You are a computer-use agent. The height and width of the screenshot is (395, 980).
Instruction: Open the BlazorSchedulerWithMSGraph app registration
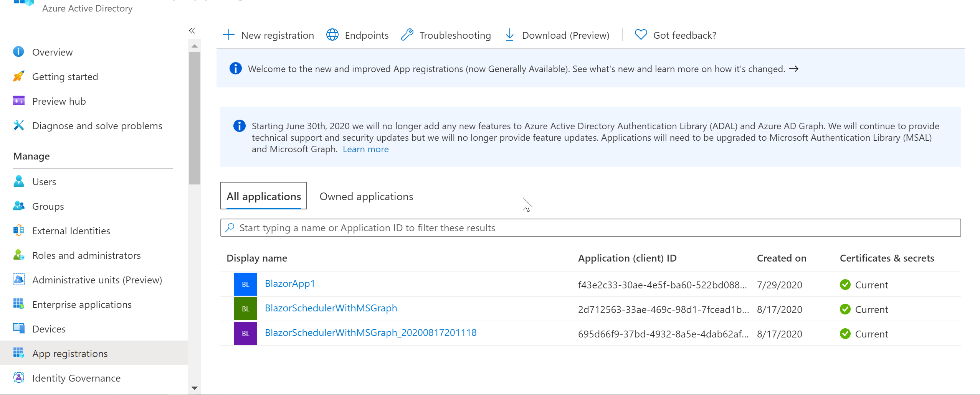click(331, 308)
